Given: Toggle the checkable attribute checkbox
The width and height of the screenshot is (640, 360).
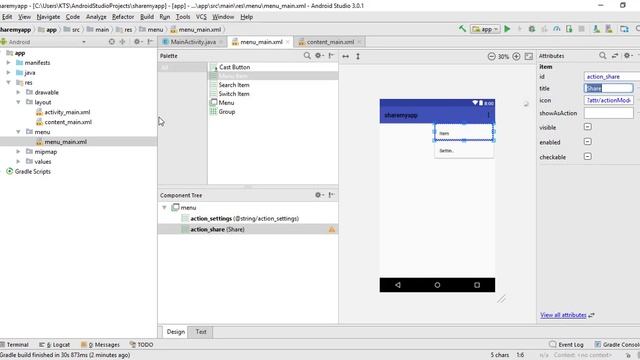Looking at the screenshot, I should pyautogui.click(x=588, y=156).
